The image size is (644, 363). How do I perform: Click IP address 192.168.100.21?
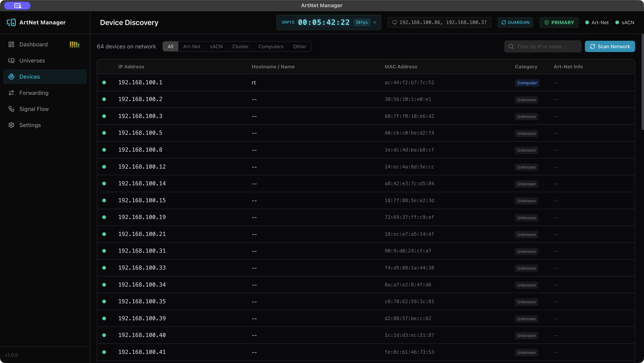(142, 234)
